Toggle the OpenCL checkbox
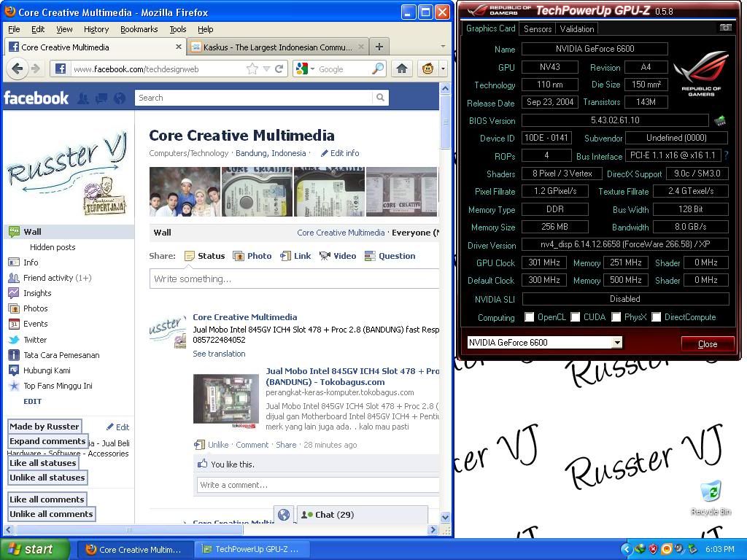The width and height of the screenshot is (747, 560). click(x=530, y=317)
